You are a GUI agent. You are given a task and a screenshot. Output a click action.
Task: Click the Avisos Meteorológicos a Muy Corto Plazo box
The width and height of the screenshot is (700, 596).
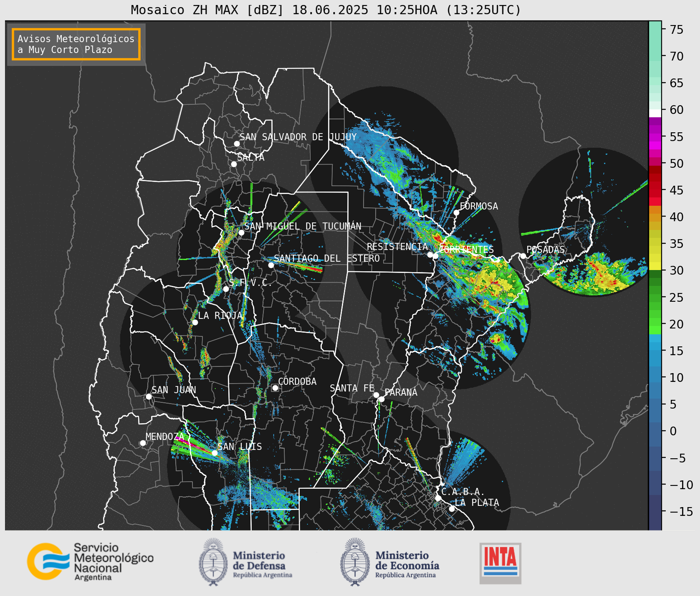click(x=76, y=45)
